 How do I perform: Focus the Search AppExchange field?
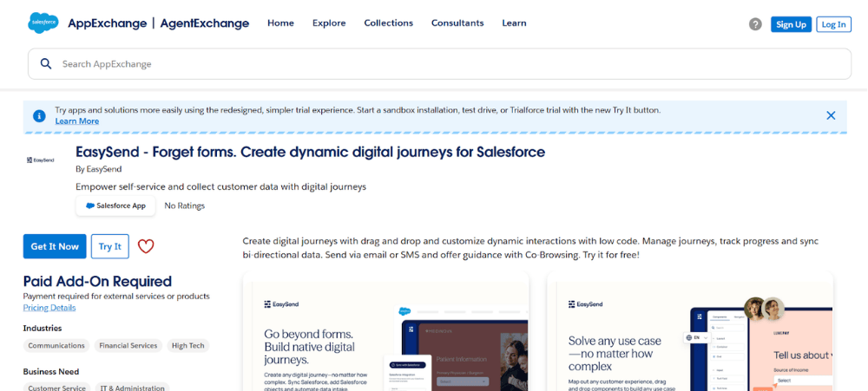pyautogui.click(x=439, y=63)
